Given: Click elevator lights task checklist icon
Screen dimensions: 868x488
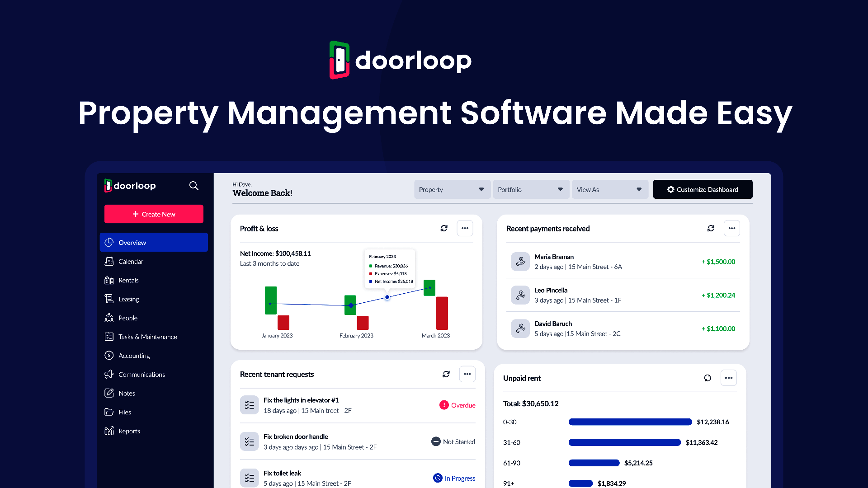Looking at the screenshot, I should point(250,405).
